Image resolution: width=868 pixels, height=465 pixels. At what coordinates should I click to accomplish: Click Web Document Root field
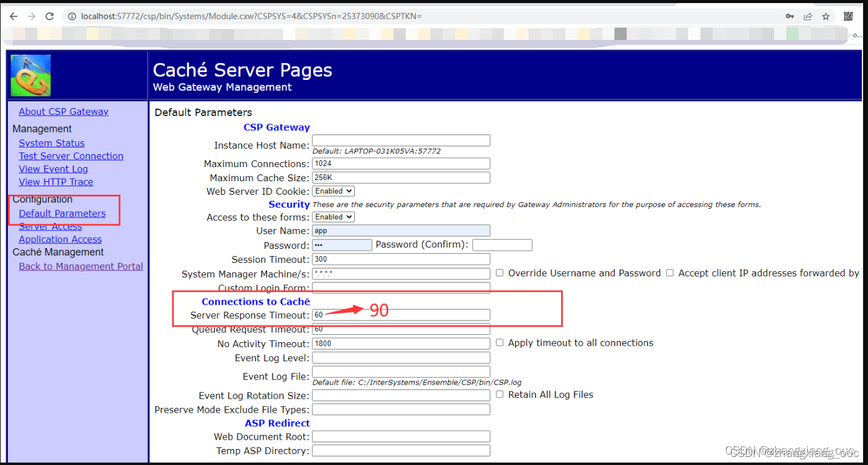(401, 437)
